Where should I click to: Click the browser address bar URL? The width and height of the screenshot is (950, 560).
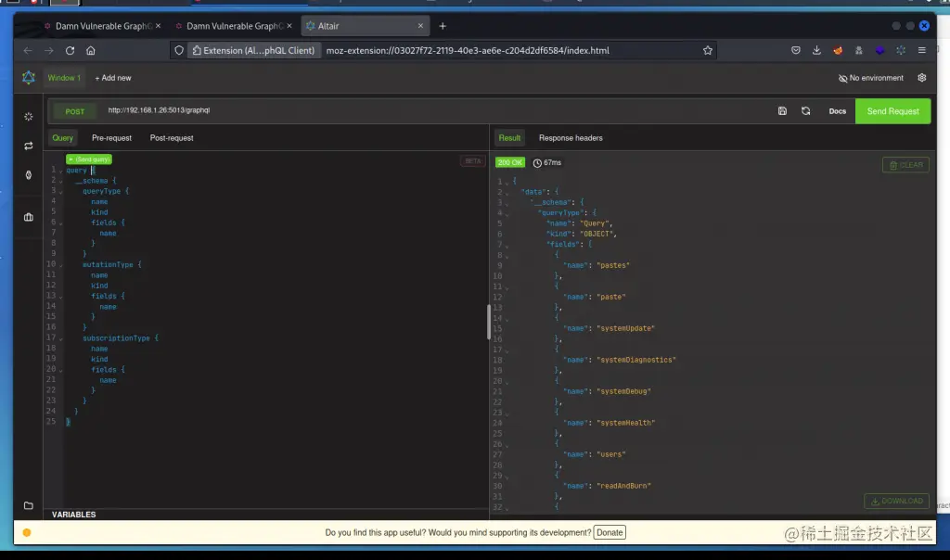click(x=468, y=50)
